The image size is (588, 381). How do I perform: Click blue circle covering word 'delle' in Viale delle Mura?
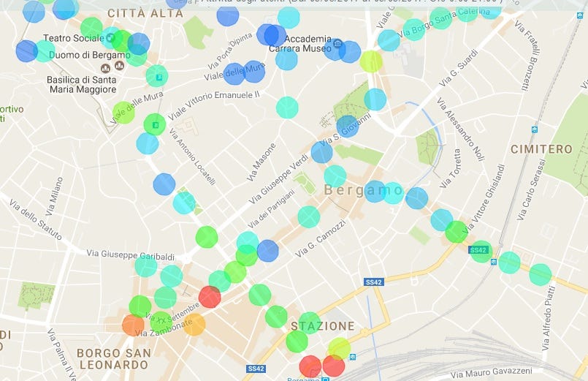click(234, 74)
